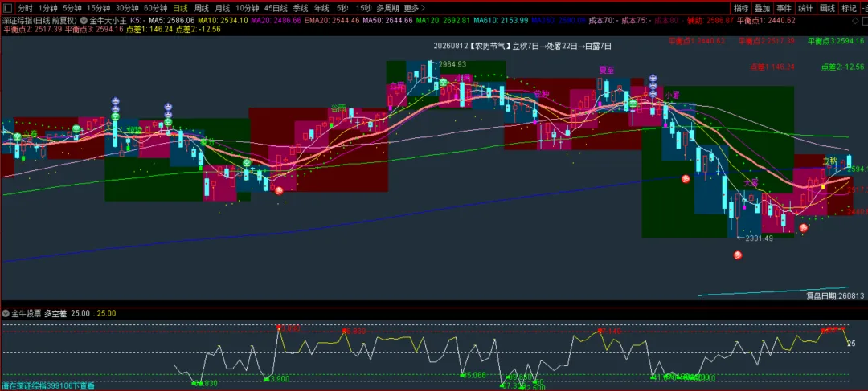This screenshot has width=868, height=391.
Task: Select the 15分钟 period
Action: [99, 8]
